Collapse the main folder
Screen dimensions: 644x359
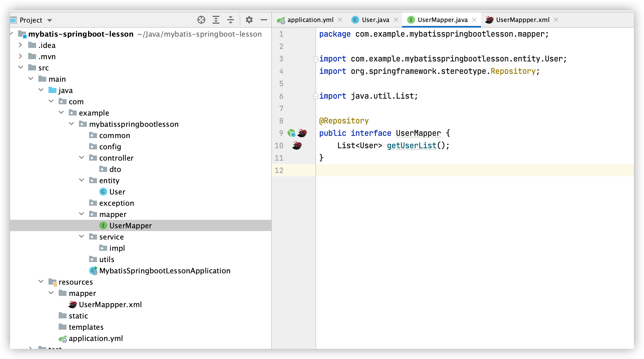[31, 79]
